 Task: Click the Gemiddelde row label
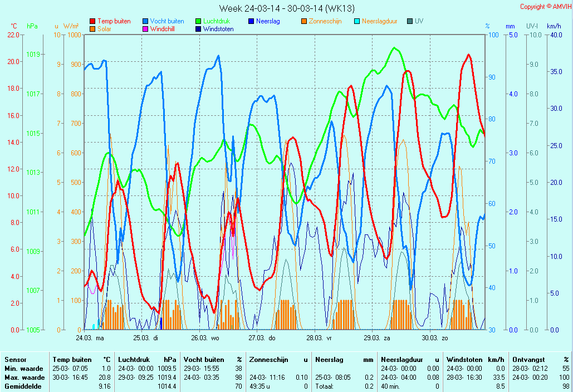click(20, 386)
